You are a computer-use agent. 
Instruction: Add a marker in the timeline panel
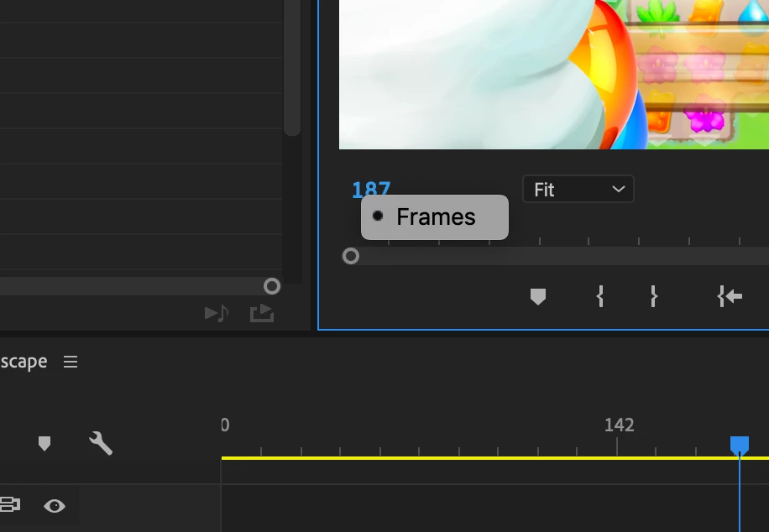[x=44, y=443]
